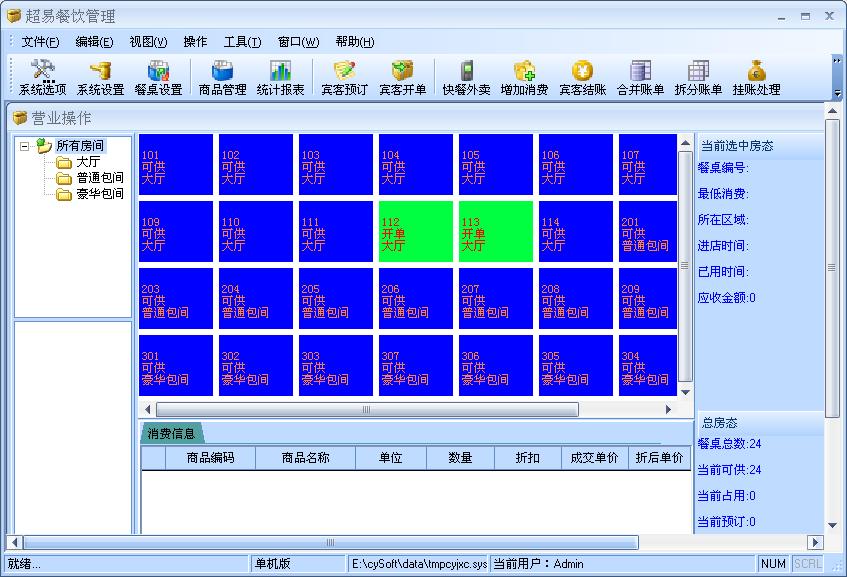Open the 文件 menu
The width and height of the screenshot is (847, 577).
[40, 42]
